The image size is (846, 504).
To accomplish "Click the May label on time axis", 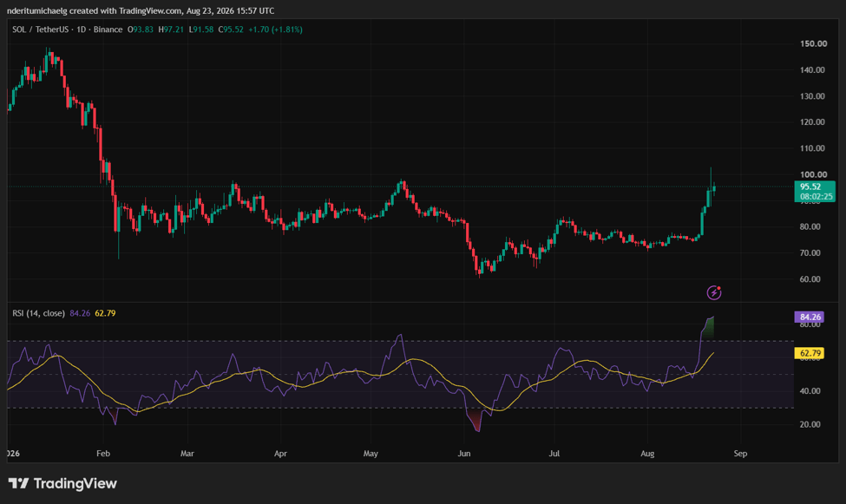I will click(x=371, y=454).
